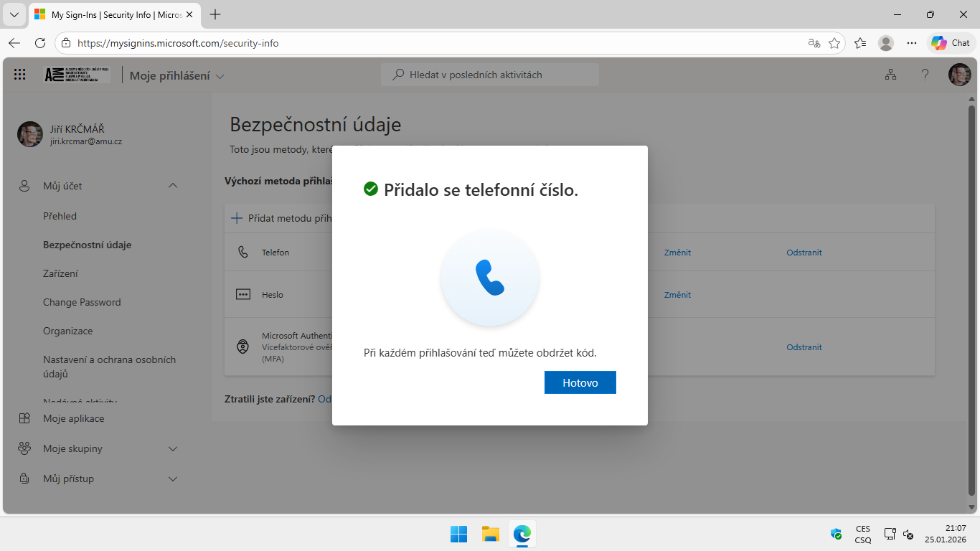Viewport: 980px width, 551px height.
Task: Click the Hotovo button in the dialog
Action: pyautogui.click(x=580, y=382)
